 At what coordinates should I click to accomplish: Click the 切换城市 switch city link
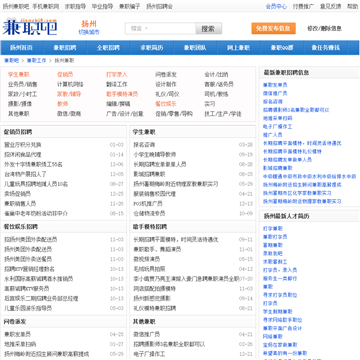(x=89, y=32)
